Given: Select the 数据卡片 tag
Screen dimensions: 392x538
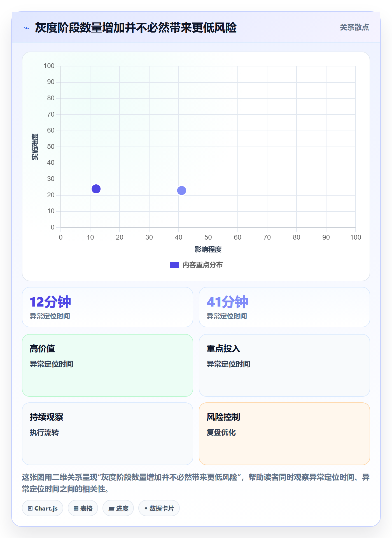Looking at the screenshot, I should pos(159,508).
